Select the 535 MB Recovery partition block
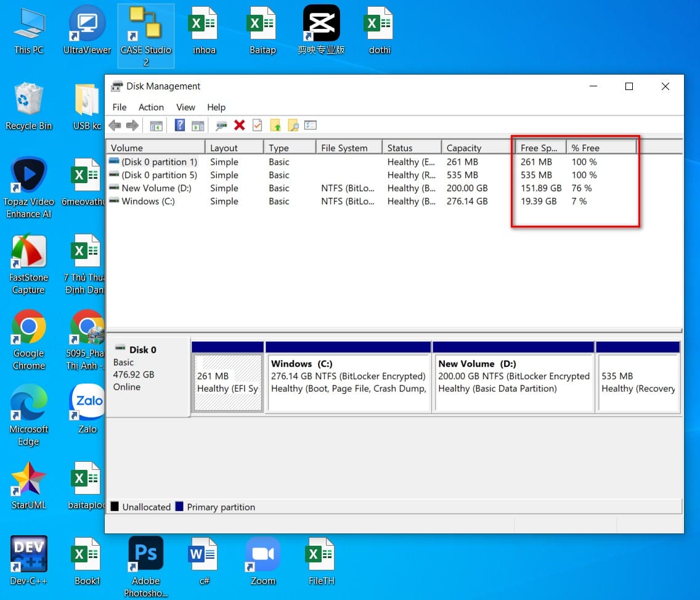700x600 pixels. 638,377
